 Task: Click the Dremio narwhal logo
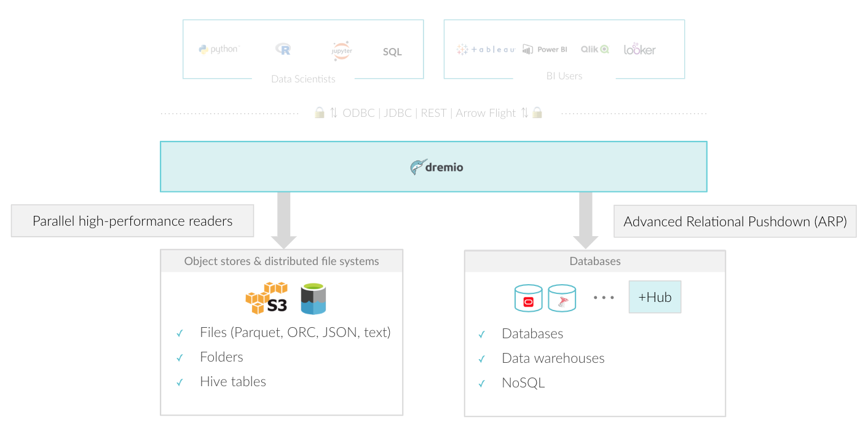[x=419, y=167]
